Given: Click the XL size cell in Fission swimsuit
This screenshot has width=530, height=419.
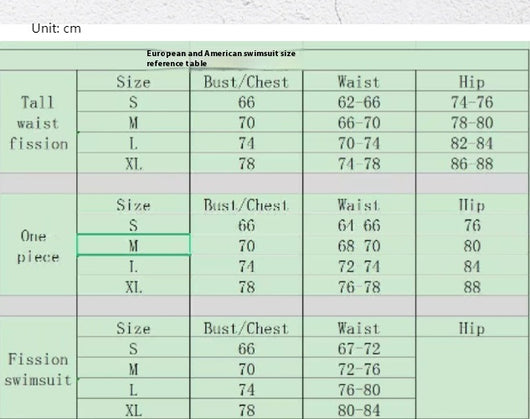Looking at the screenshot, I should tap(134, 410).
